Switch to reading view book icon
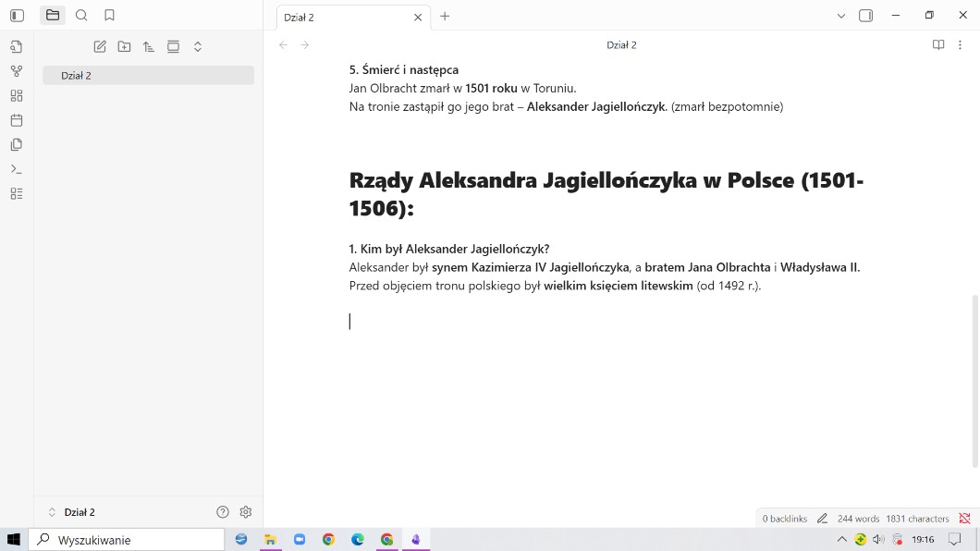The image size is (980, 551). (938, 44)
